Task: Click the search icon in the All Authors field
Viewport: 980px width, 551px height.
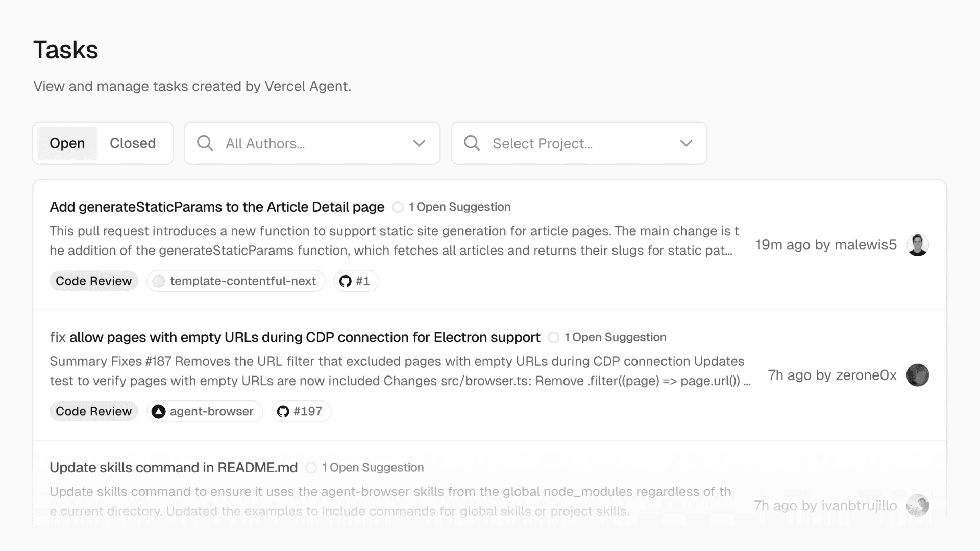Action: 205,143
